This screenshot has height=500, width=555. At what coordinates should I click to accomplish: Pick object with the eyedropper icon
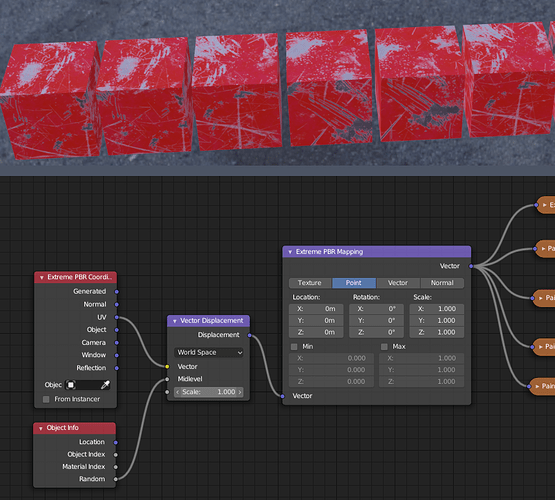coord(105,385)
